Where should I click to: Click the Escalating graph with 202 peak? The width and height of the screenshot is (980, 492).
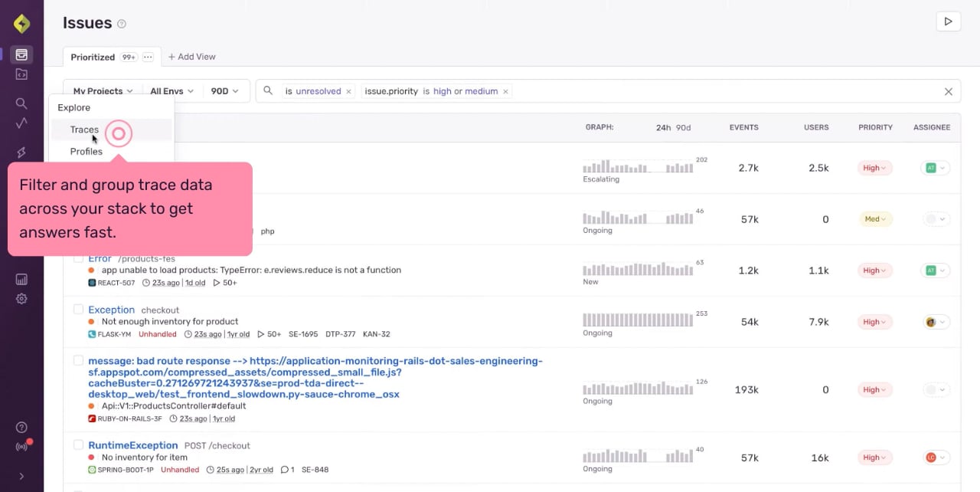click(638, 166)
